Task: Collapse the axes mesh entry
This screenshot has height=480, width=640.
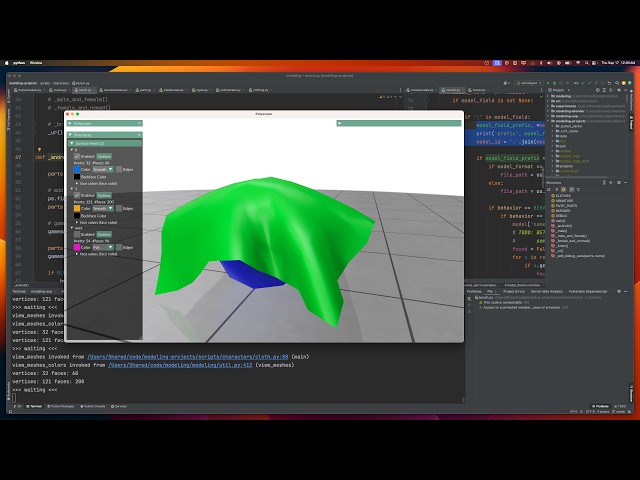Action: coord(72,228)
